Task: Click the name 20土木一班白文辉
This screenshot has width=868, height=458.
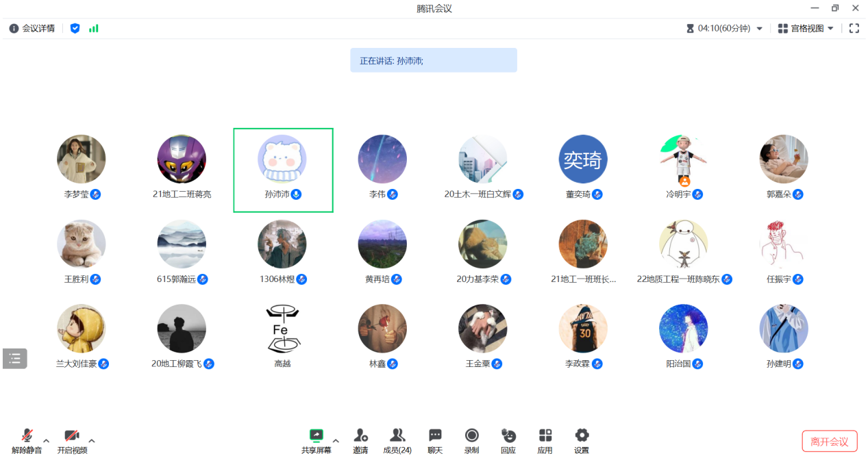Action: point(478,194)
